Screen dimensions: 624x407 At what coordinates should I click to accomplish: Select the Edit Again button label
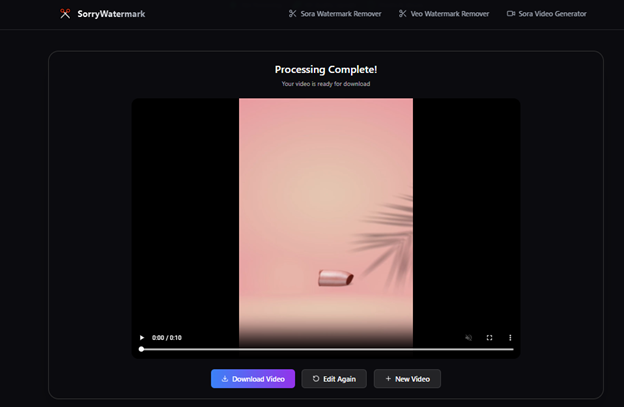pyautogui.click(x=339, y=379)
